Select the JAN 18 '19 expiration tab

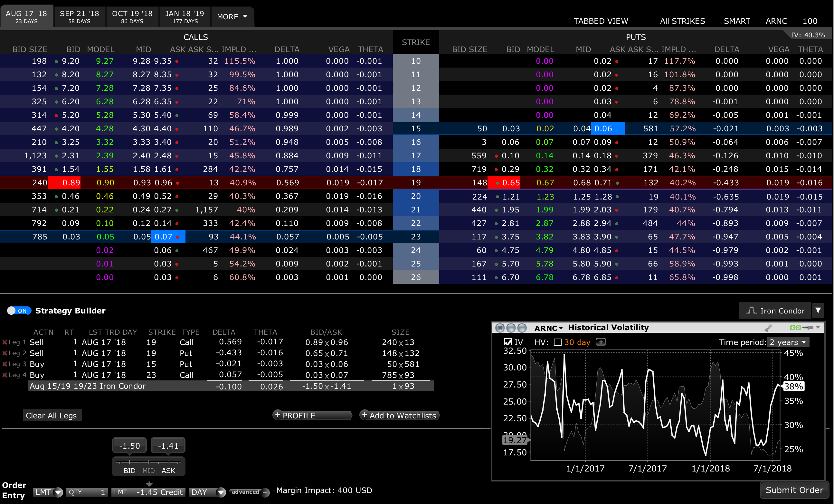pyautogui.click(x=185, y=16)
